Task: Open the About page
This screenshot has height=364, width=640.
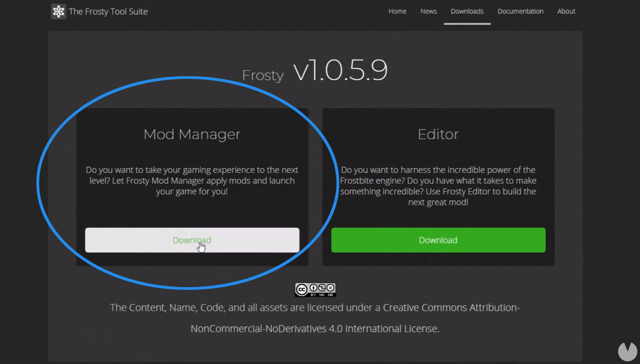Action: pyautogui.click(x=566, y=11)
